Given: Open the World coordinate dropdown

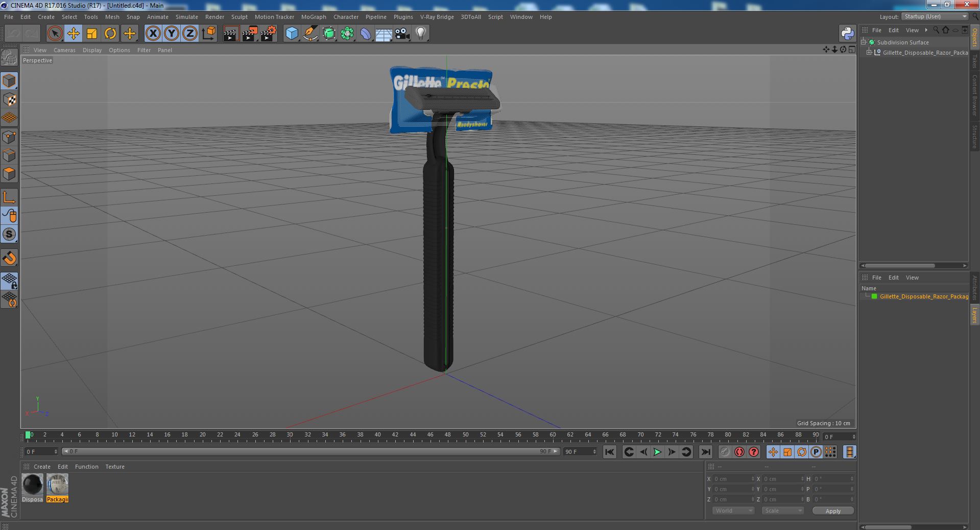Looking at the screenshot, I should [733, 511].
